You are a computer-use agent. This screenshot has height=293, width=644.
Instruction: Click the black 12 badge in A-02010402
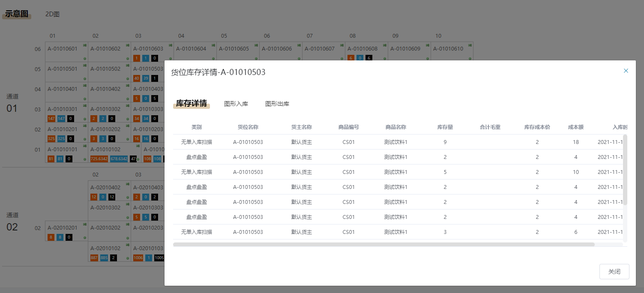[x=112, y=197]
